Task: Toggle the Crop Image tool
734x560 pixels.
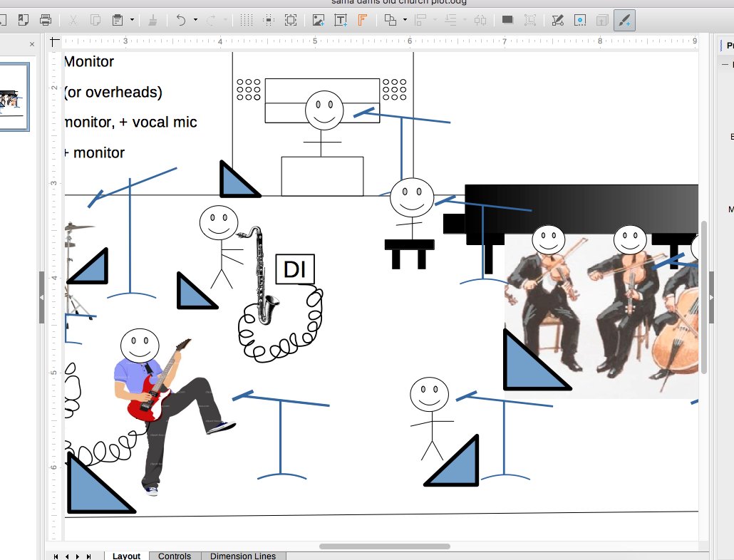Action: pos(530,20)
